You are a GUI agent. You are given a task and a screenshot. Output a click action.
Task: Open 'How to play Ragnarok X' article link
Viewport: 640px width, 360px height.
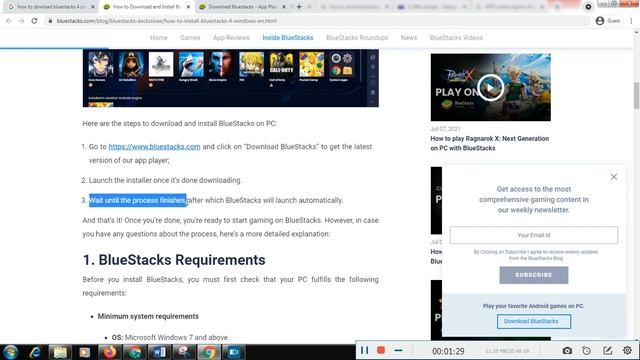click(x=489, y=143)
